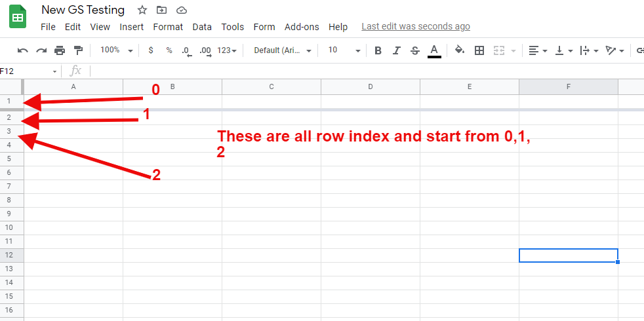Click the selected cell F12
644x321 pixels.
(x=569, y=255)
